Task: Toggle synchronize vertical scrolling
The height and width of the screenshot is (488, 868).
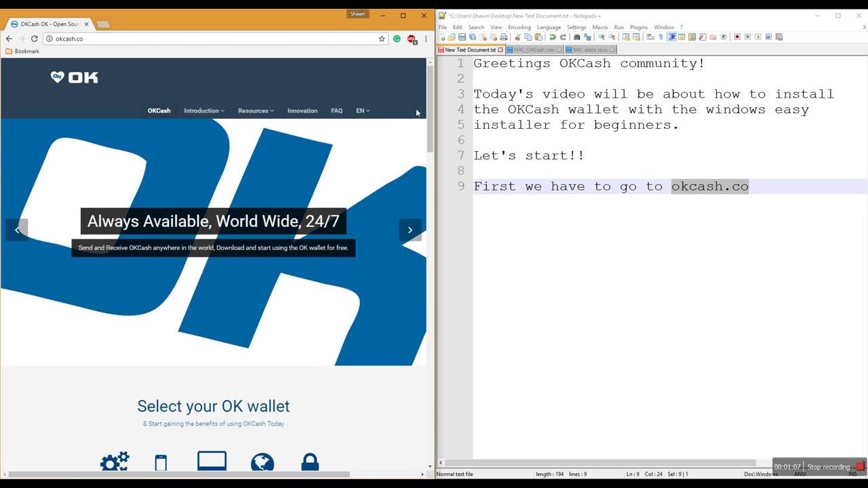Action: tap(626, 37)
